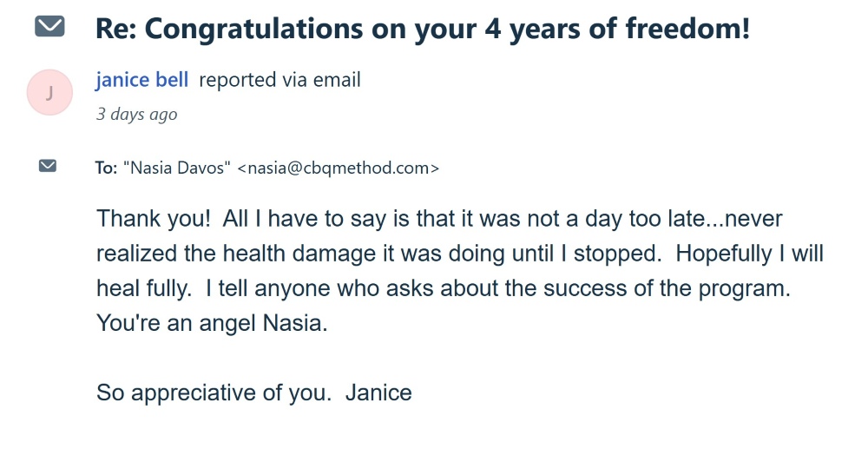Open the janice bell sender profile link

[x=143, y=80]
